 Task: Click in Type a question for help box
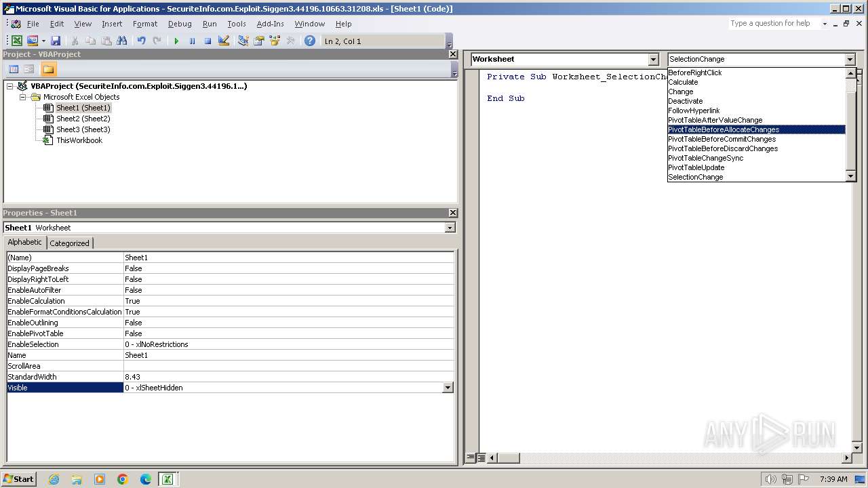point(773,24)
